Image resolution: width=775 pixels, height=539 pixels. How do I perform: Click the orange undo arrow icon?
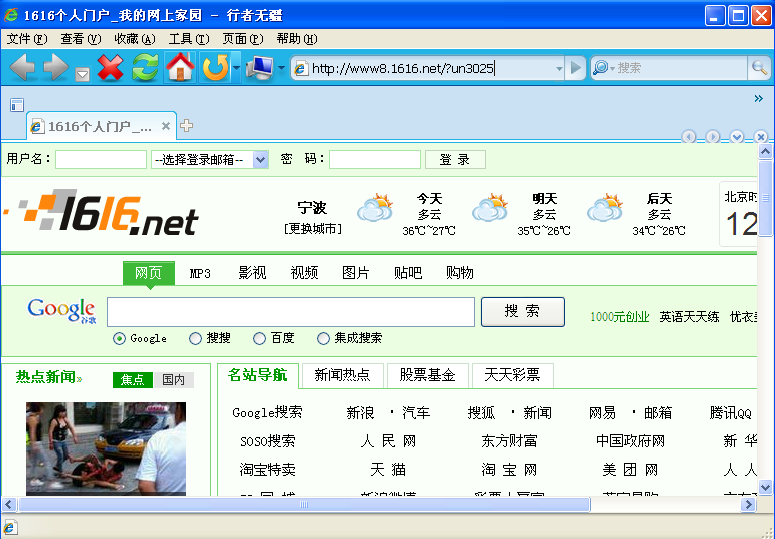pos(214,68)
